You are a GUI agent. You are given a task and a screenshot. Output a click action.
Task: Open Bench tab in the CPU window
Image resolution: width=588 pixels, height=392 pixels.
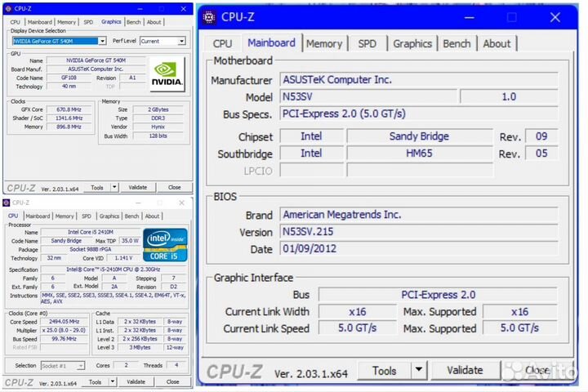(x=131, y=216)
